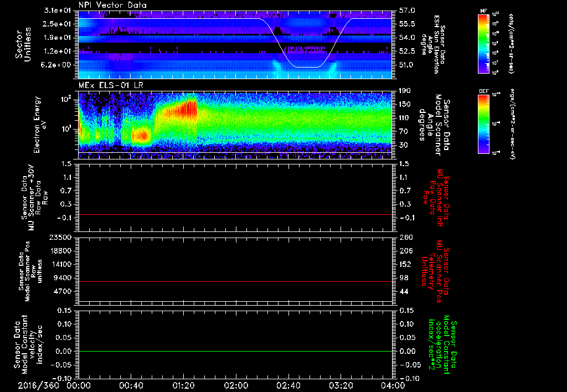Click the NF flux color bar
The width and height of the screenshot is (567, 392).
(484, 44)
